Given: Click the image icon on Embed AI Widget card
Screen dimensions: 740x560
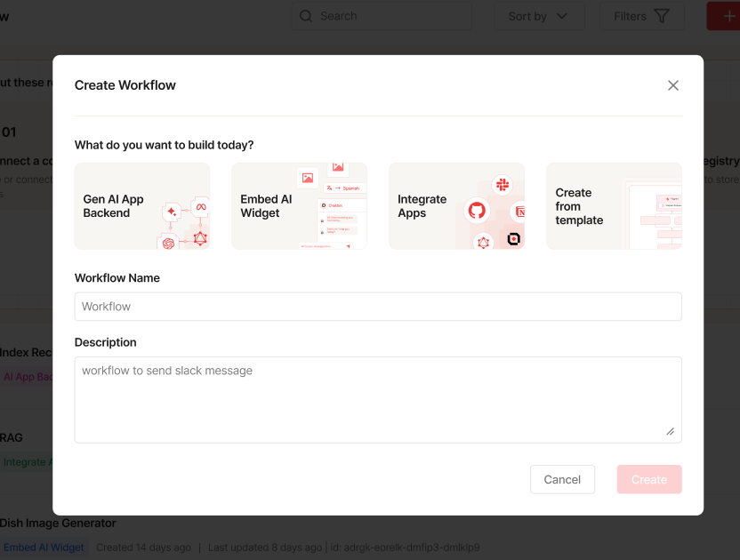Looking at the screenshot, I should [308, 178].
